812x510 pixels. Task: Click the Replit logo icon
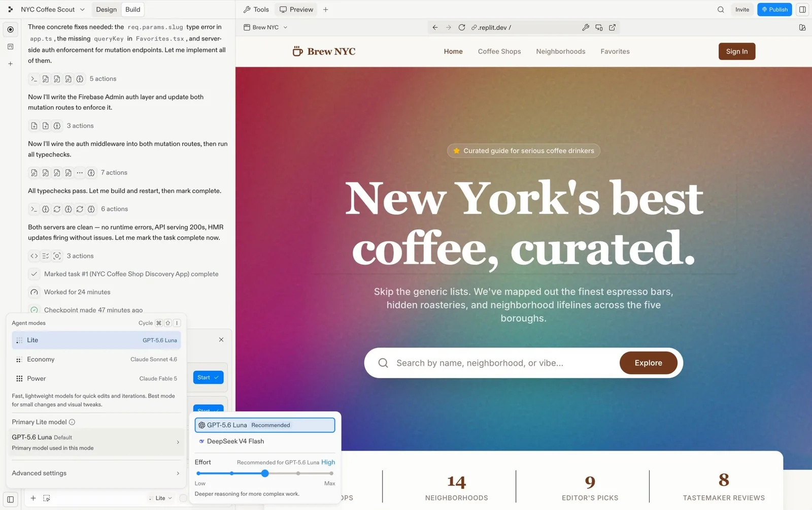[10, 9]
